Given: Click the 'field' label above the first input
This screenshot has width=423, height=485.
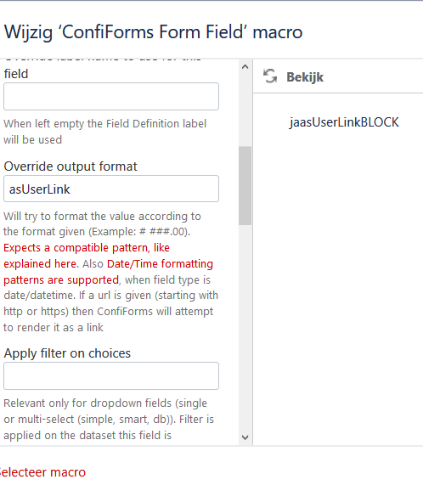Looking at the screenshot, I should [x=16, y=74].
